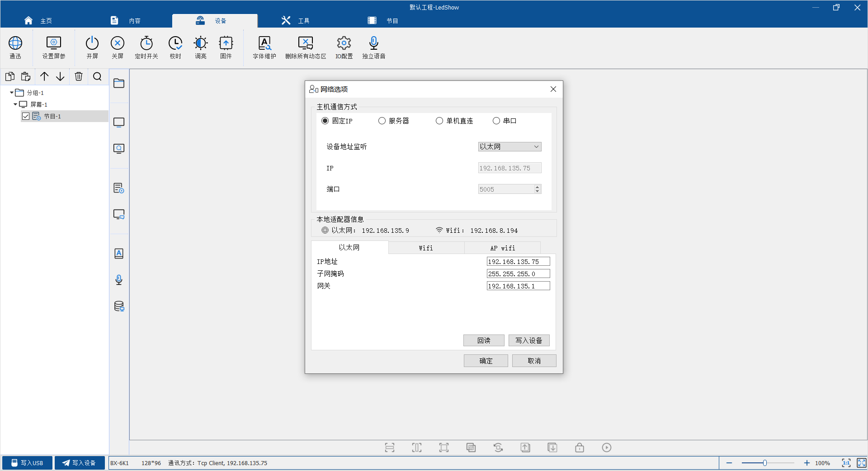868x471 pixels.
Task: Click the copy icon in tree toolbar
Action: click(10, 76)
